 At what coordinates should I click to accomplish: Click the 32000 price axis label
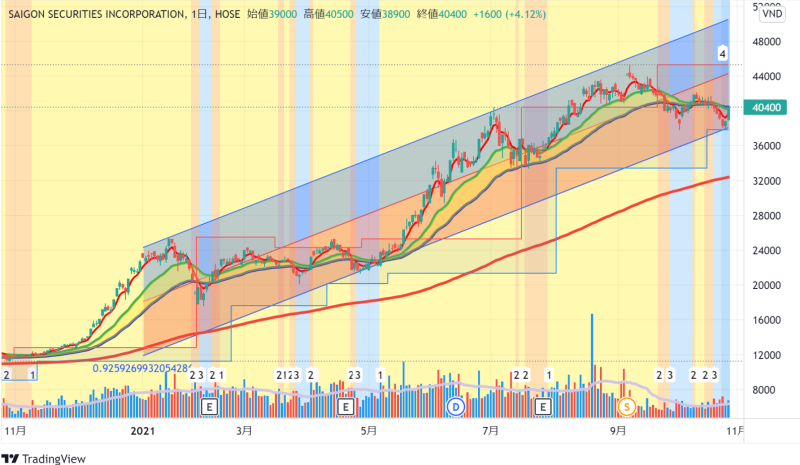tap(766, 181)
